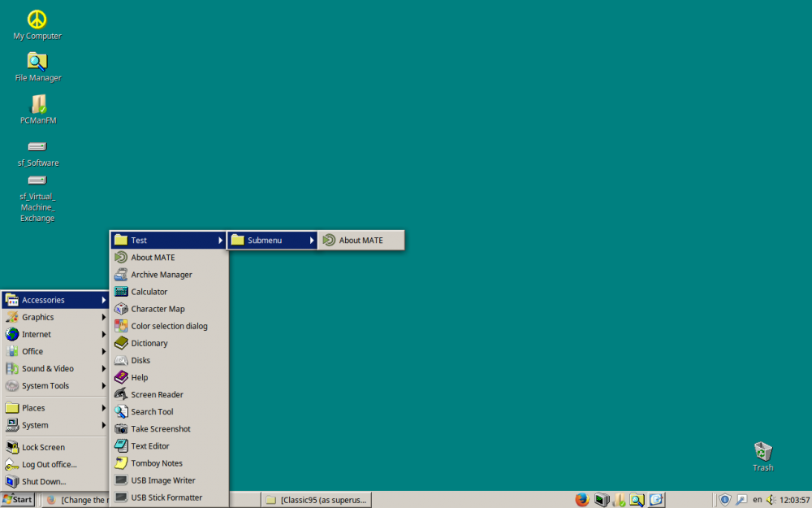Launch About MATE in Accessories list

(x=169, y=257)
